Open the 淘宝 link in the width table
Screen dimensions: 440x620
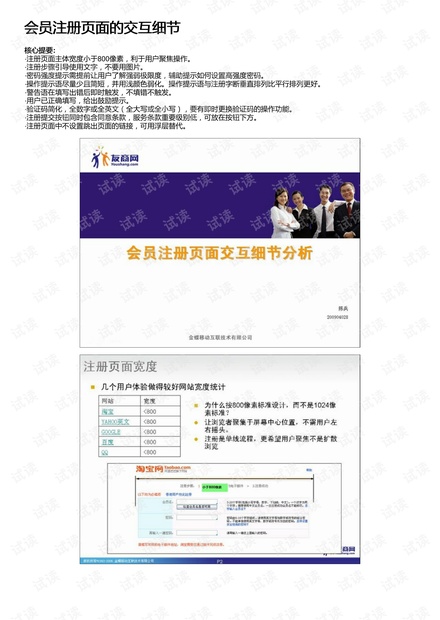tap(108, 412)
